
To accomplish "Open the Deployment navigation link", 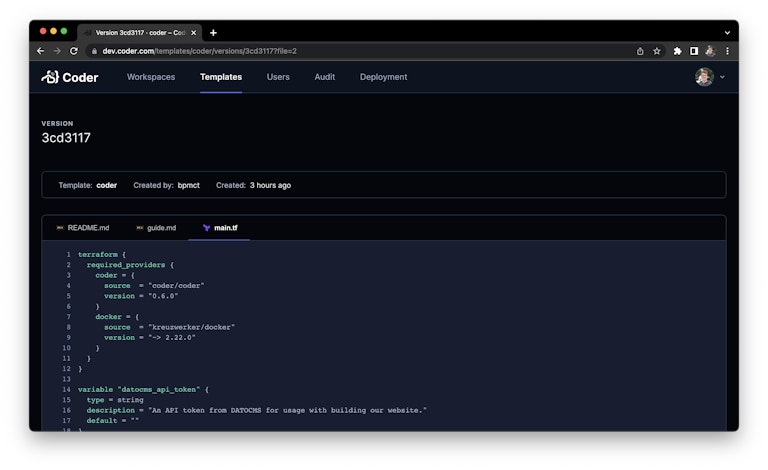I will tap(384, 77).
